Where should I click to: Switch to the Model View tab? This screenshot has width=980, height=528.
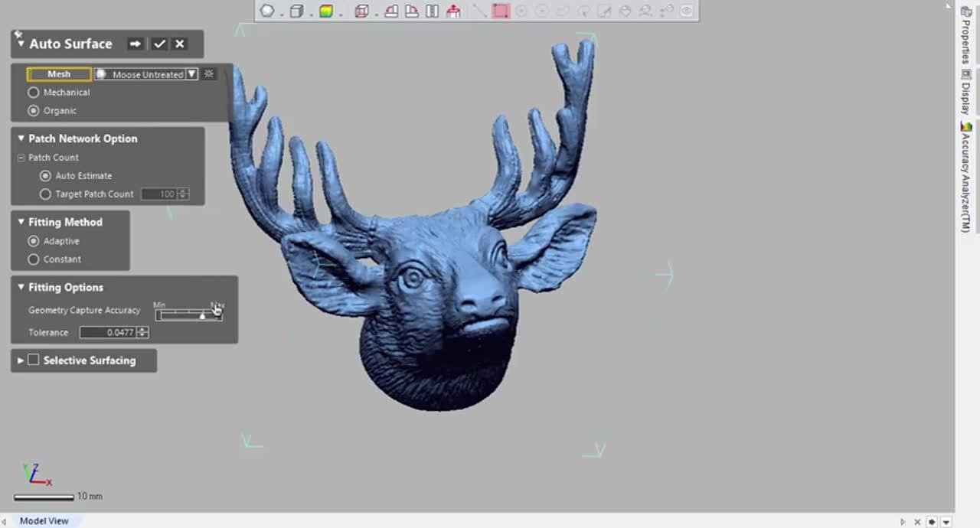click(44, 521)
